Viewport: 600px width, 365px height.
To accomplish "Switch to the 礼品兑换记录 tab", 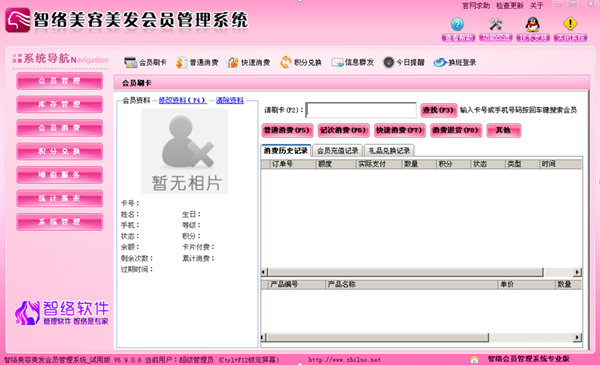I will [x=389, y=151].
